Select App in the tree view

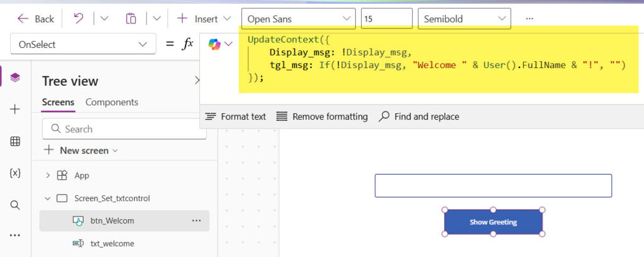tap(82, 176)
